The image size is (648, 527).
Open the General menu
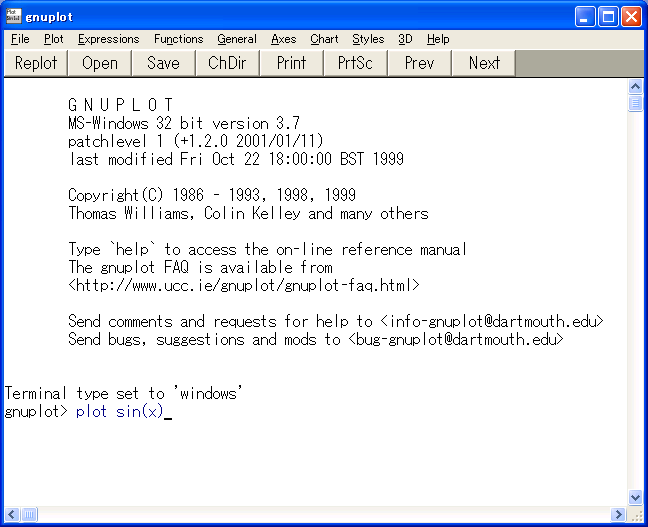(x=237, y=39)
